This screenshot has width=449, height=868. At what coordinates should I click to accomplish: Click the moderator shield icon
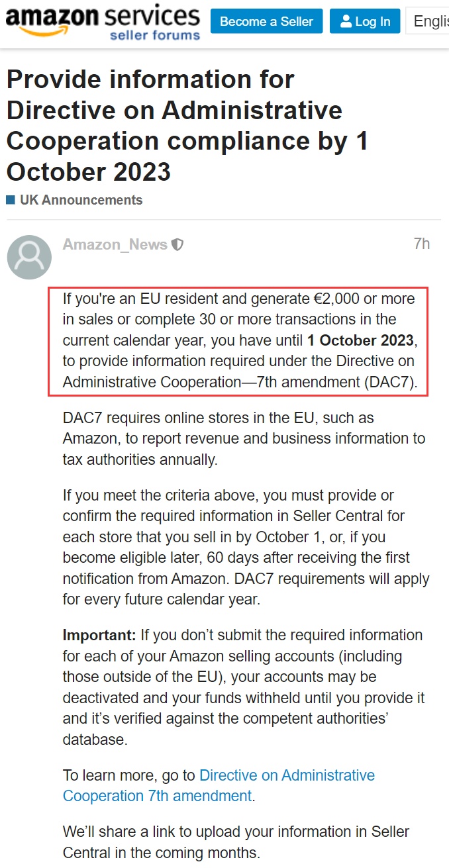pos(177,245)
